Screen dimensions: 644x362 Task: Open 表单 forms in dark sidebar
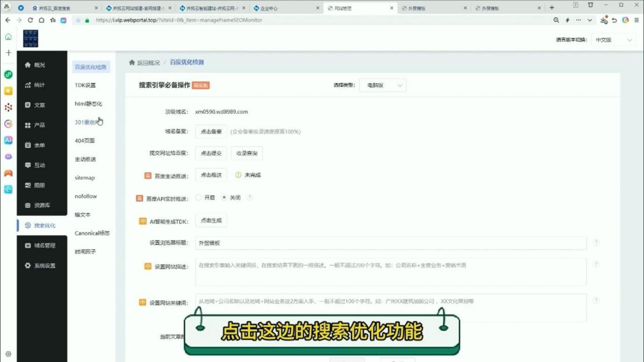point(35,145)
